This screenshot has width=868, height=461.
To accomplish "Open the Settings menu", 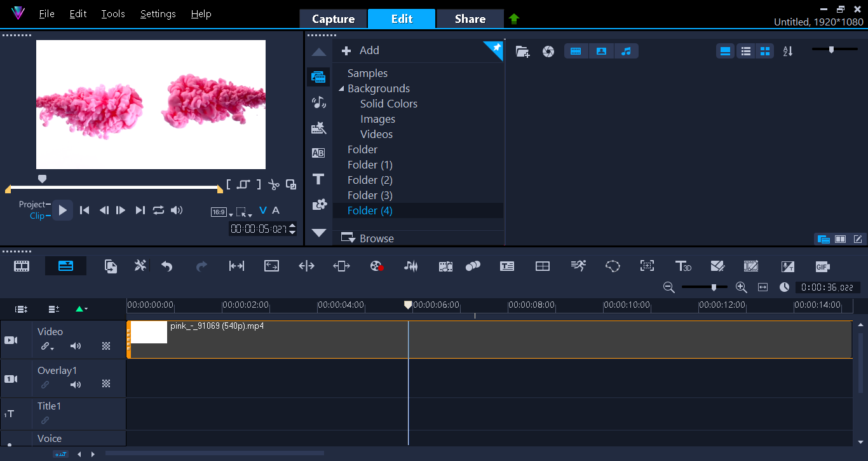I will click(157, 13).
